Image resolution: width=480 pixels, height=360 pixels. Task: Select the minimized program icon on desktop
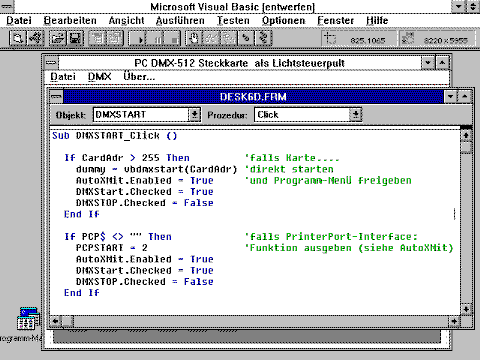click(x=28, y=319)
